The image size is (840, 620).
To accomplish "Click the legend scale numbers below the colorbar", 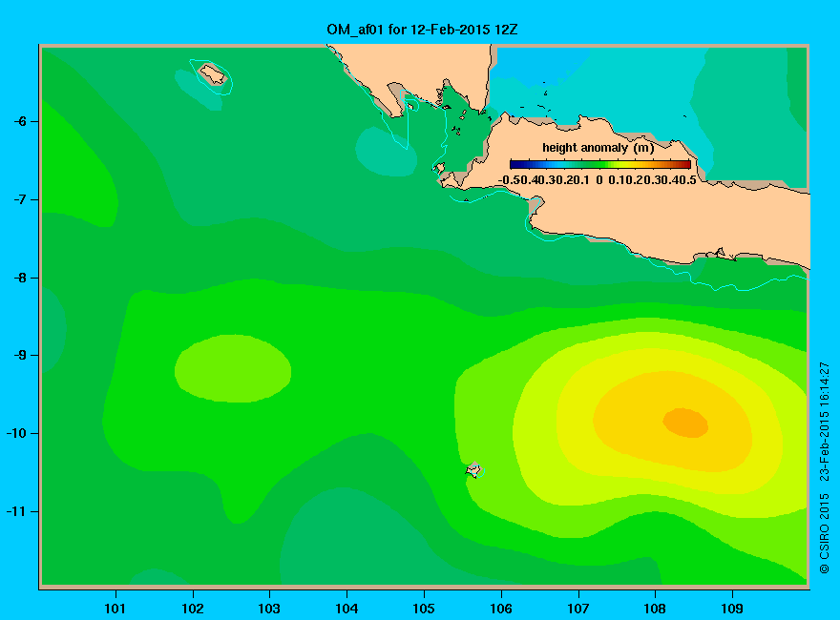I will click(x=598, y=180).
